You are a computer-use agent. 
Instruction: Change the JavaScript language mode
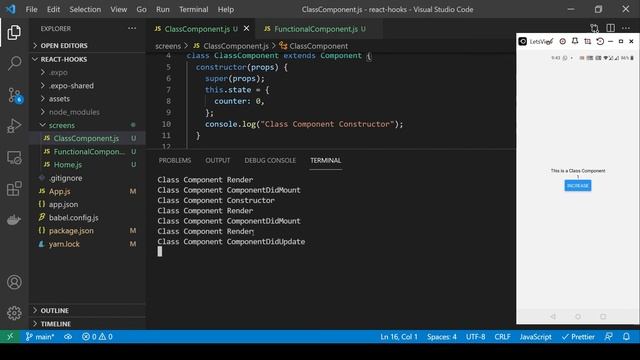coord(535,337)
